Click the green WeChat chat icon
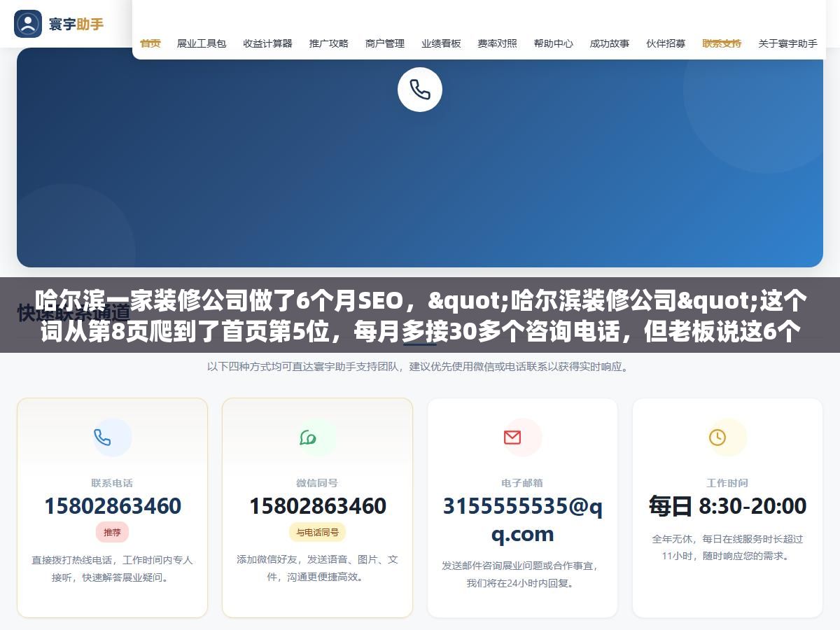840x630 pixels. pos(308,437)
